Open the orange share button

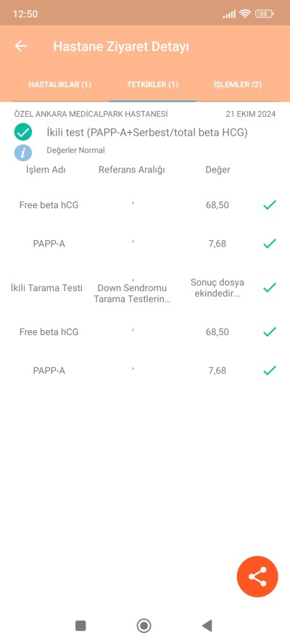click(257, 577)
